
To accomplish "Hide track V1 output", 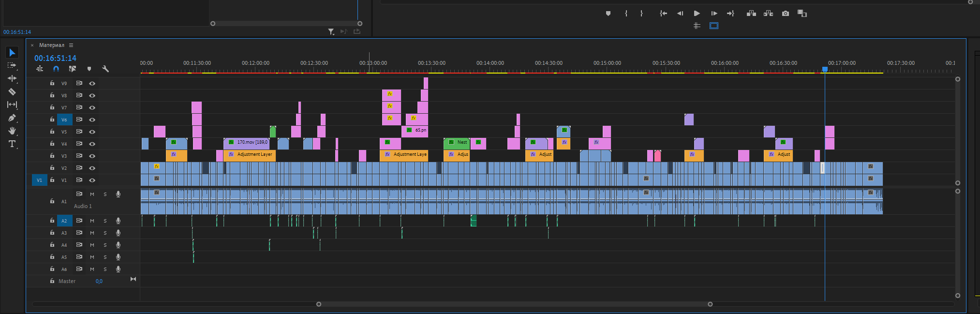I will 92,180.
